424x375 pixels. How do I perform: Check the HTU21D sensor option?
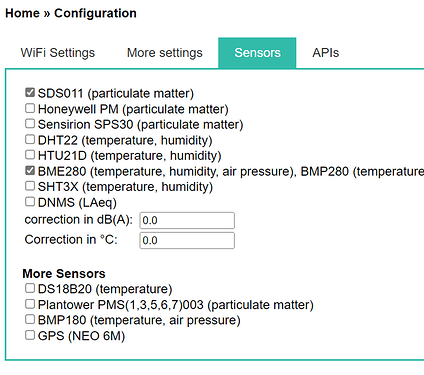click(x=30, y=155)
